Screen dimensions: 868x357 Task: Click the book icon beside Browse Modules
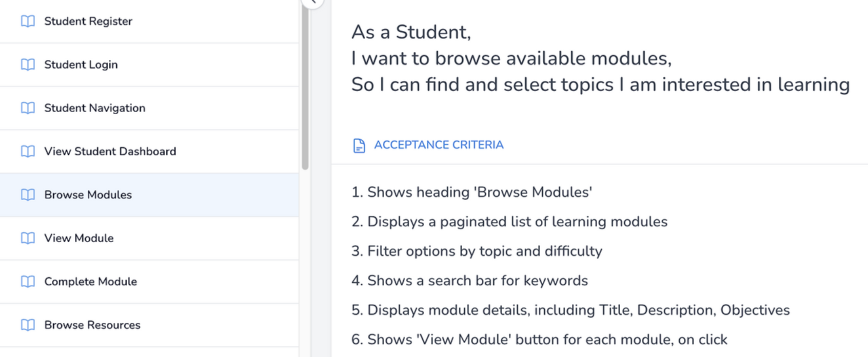click(x=28, y=195)
